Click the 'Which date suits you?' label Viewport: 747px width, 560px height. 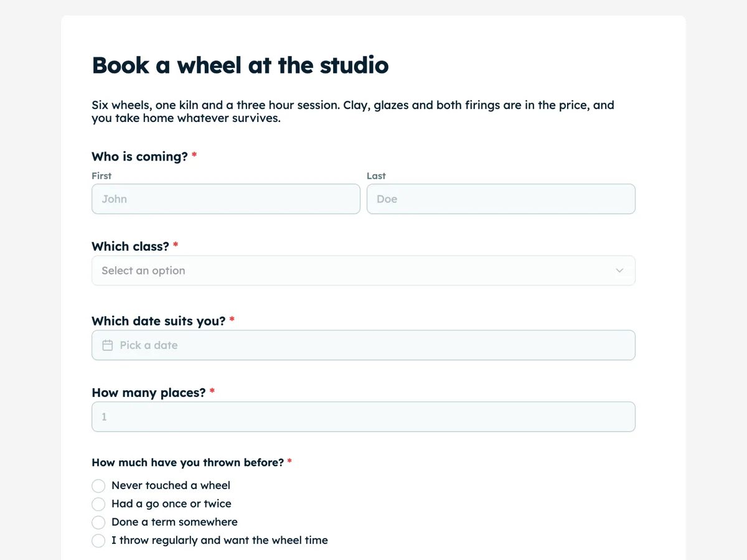[x=158, y=321]
